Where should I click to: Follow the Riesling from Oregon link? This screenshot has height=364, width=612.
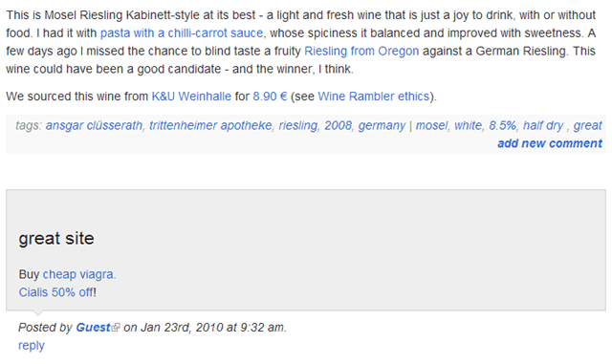click(x=361, y=51)
